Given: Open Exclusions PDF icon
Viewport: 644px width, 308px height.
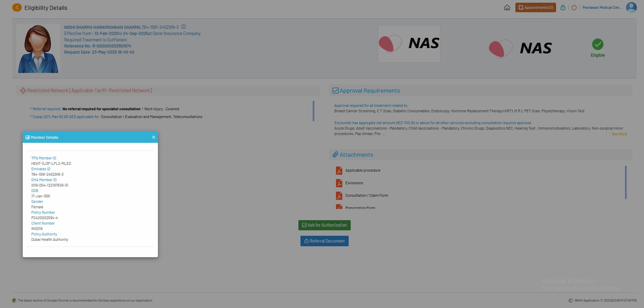Looking at the screenshot, I should [339, 183].
